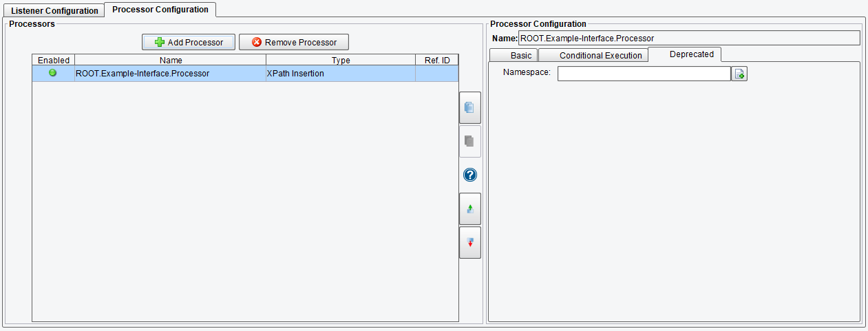Move processor down with red arrow button
868x331 pixels.
(x=470, y=242)
